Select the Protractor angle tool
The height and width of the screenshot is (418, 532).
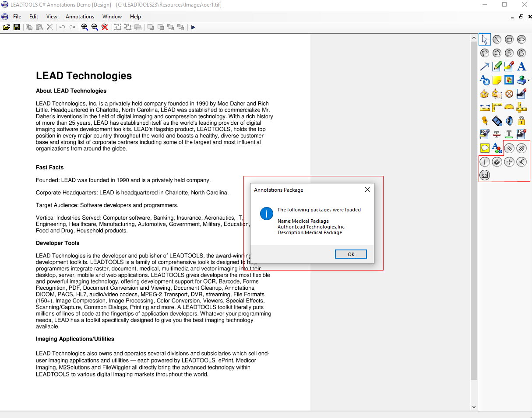(509, 107)
